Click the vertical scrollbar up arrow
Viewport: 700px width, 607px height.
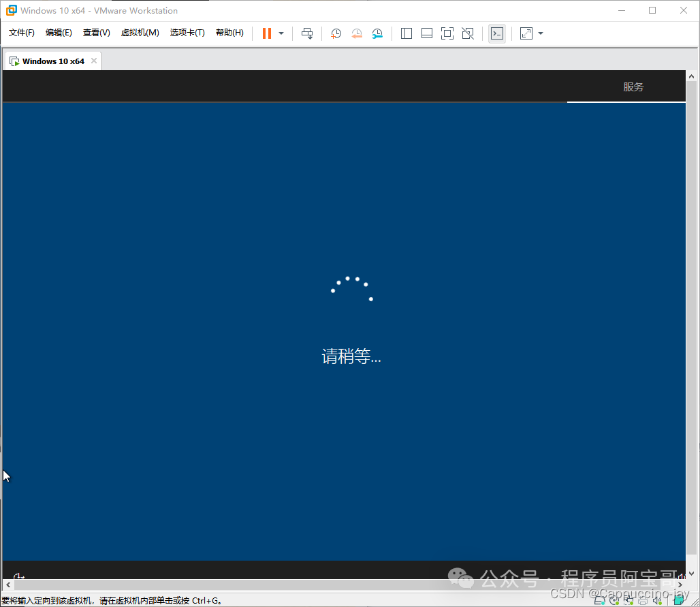pos(691,76)
